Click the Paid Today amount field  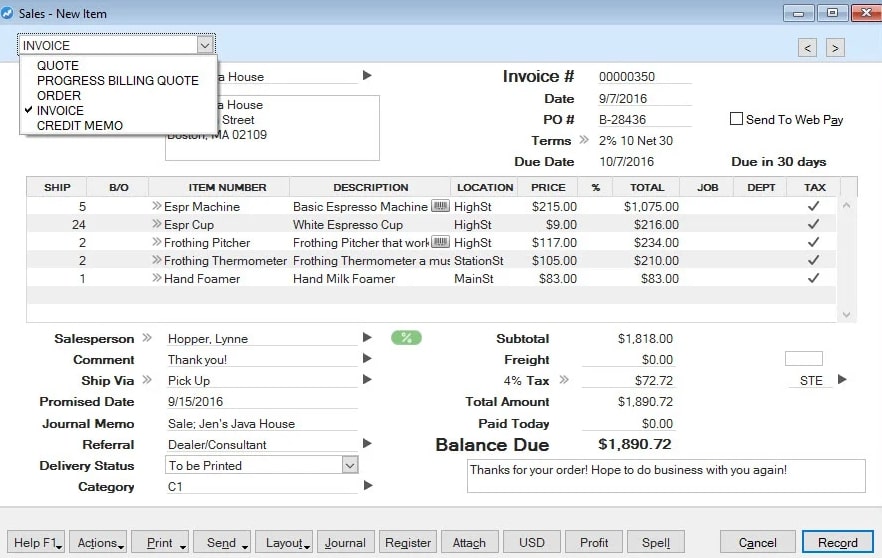(628, 424)
